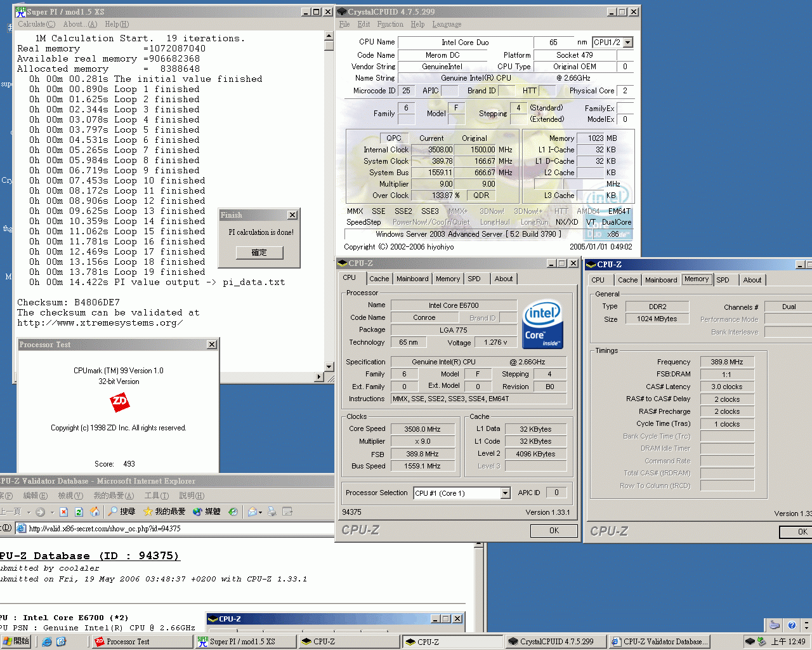Image resolution: width=812 pixels, height=650 pixels.
Task: Click the Intel Core inside logo in CPU-Z
Action: (542, 324)
